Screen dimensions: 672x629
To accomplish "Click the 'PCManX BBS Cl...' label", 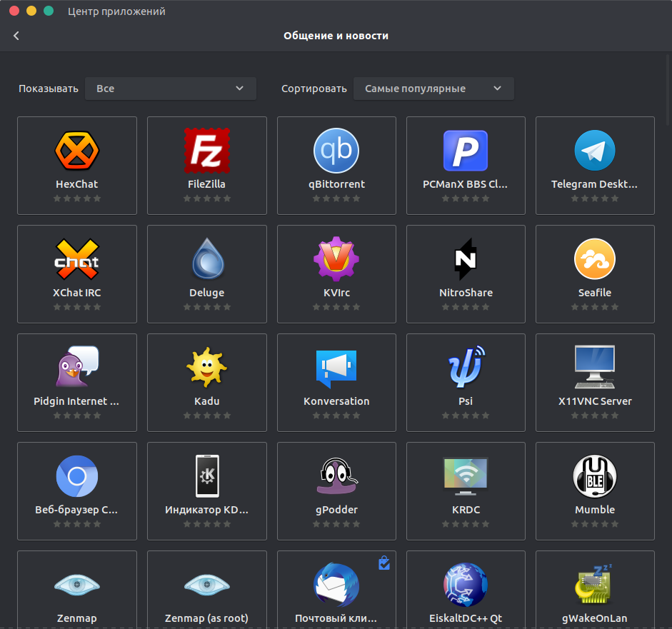I will coord(466,184).
